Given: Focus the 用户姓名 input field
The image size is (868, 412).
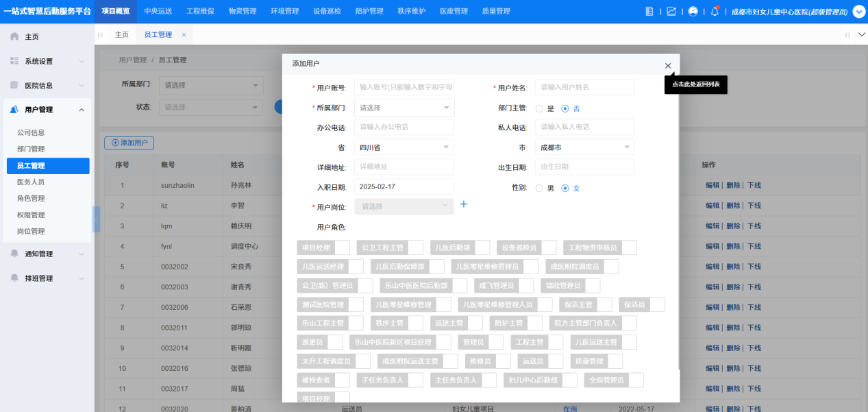Looking at the screenshot, I should pos(584,87).
